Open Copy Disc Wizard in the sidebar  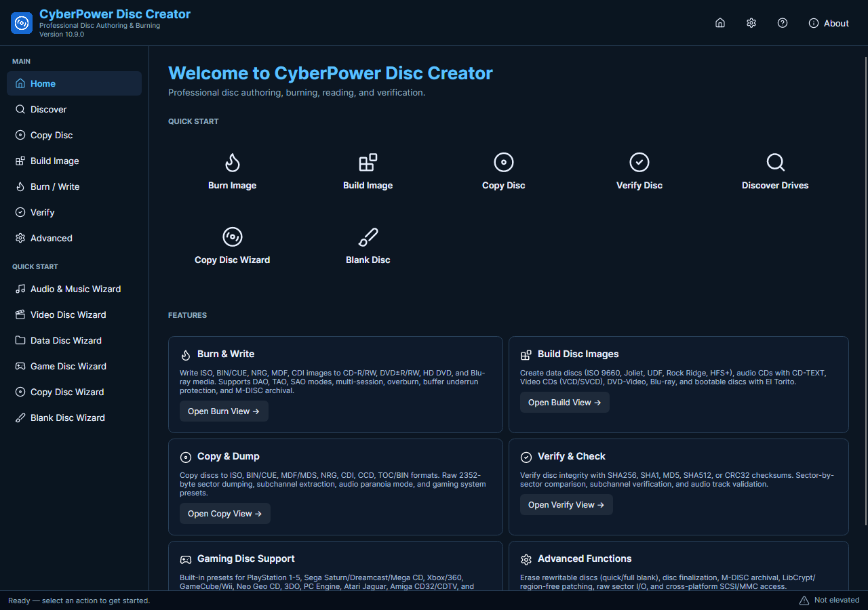coord(75,392)
